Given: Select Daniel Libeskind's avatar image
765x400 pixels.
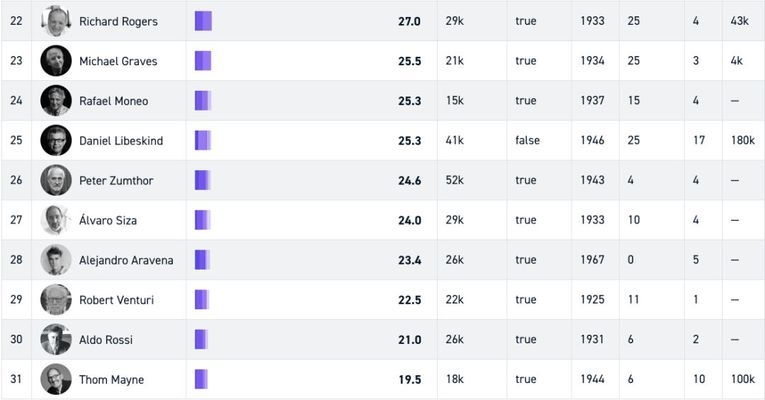Looking at the screenshot, I should point(56,141).
